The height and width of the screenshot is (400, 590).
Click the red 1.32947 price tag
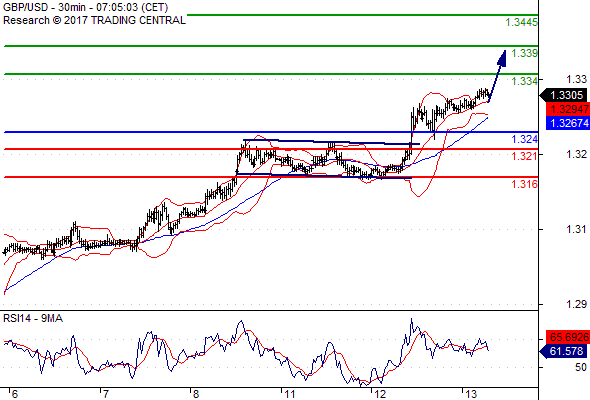(568, 109)
